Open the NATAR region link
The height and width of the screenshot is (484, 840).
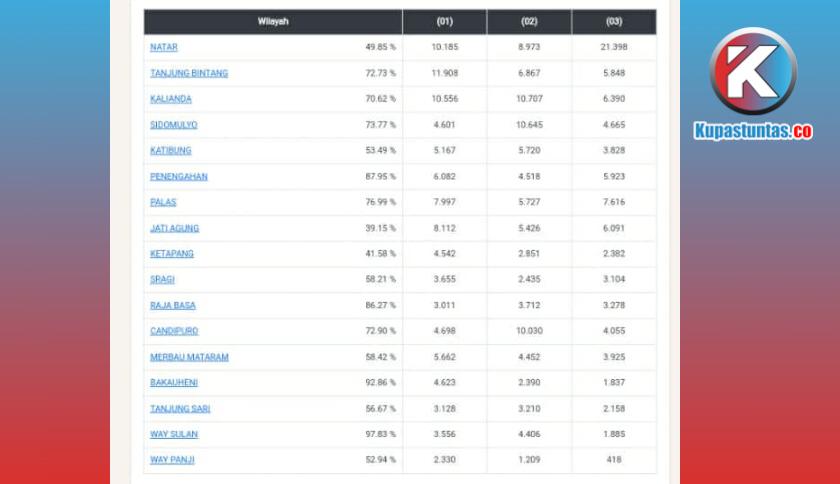click(x=163, y=47)
